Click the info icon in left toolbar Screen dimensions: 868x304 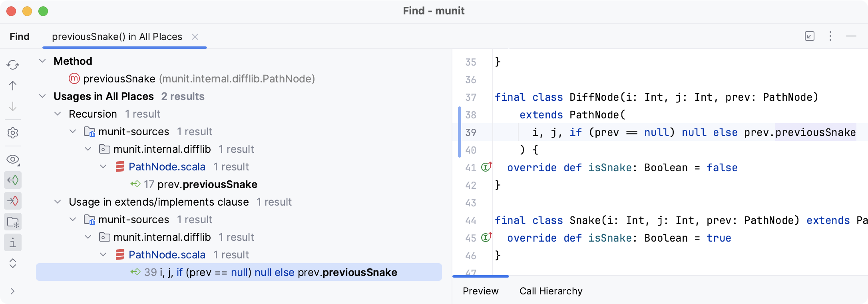tap(13, 243)
